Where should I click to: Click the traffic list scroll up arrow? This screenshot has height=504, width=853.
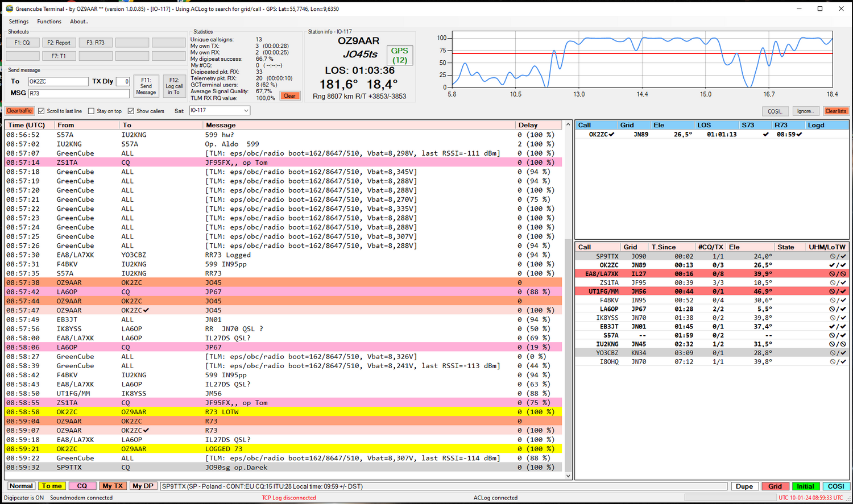pyautogui.click(x=568, y=124)
